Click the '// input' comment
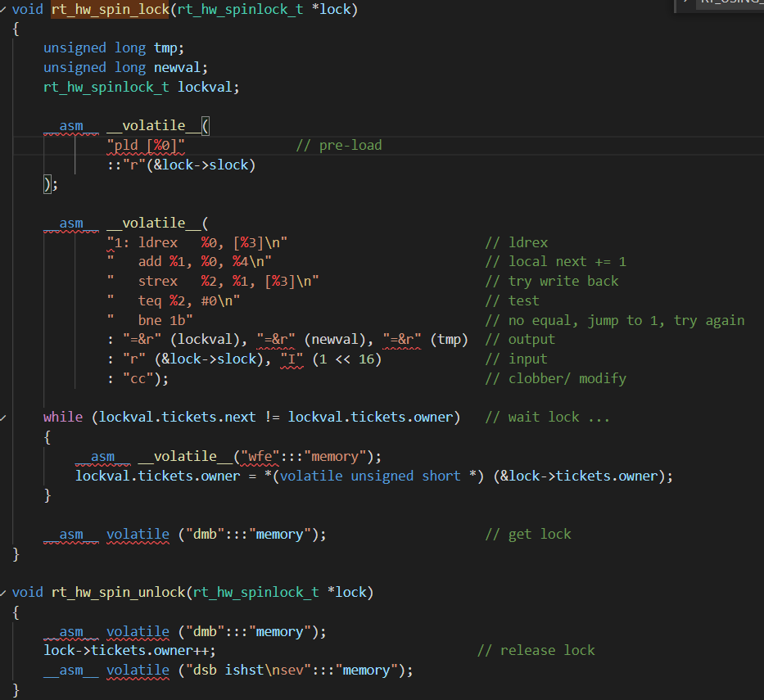Image resolution: width=764 pixels, height=700 pixels. coord(516,359)
